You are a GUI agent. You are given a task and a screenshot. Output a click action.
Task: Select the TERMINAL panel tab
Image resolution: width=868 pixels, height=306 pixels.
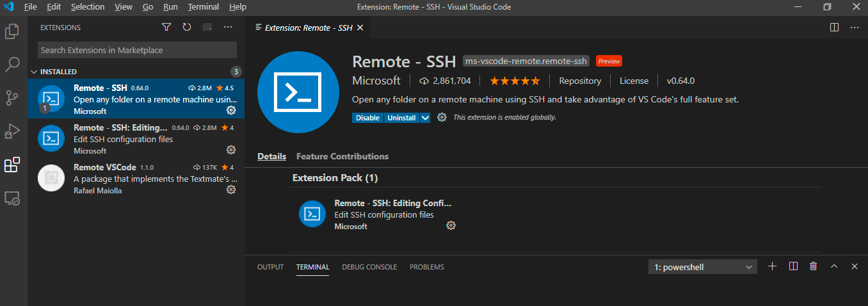(x=312, y=267)
